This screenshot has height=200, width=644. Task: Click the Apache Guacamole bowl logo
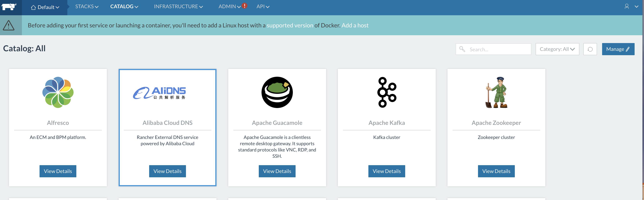pos(277,92)
